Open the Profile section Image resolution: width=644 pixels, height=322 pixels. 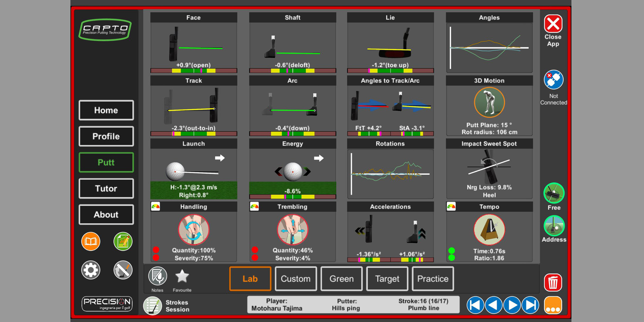tap(106, 136)
